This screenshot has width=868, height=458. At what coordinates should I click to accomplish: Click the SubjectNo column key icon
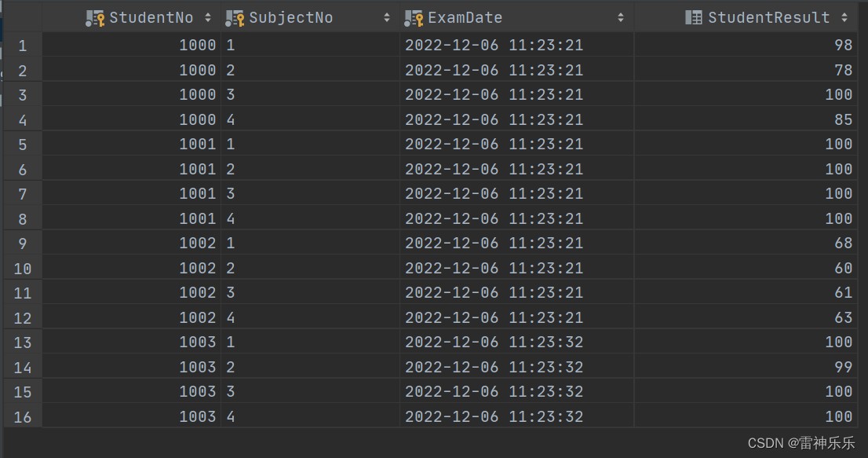pos(235,18)
